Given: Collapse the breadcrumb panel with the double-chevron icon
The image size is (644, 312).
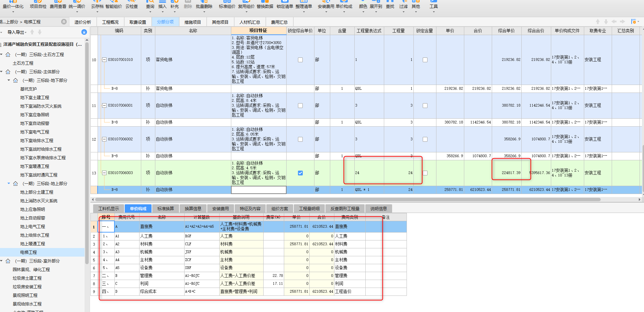Looking at the screenshot, I should (x=64, y=22).
